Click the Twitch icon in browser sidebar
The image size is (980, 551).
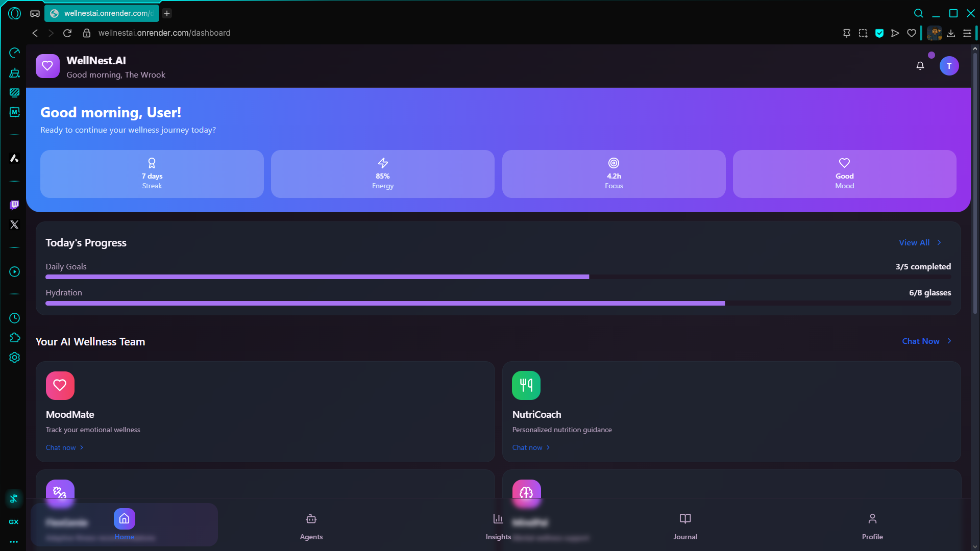click(x=14, y=205)
